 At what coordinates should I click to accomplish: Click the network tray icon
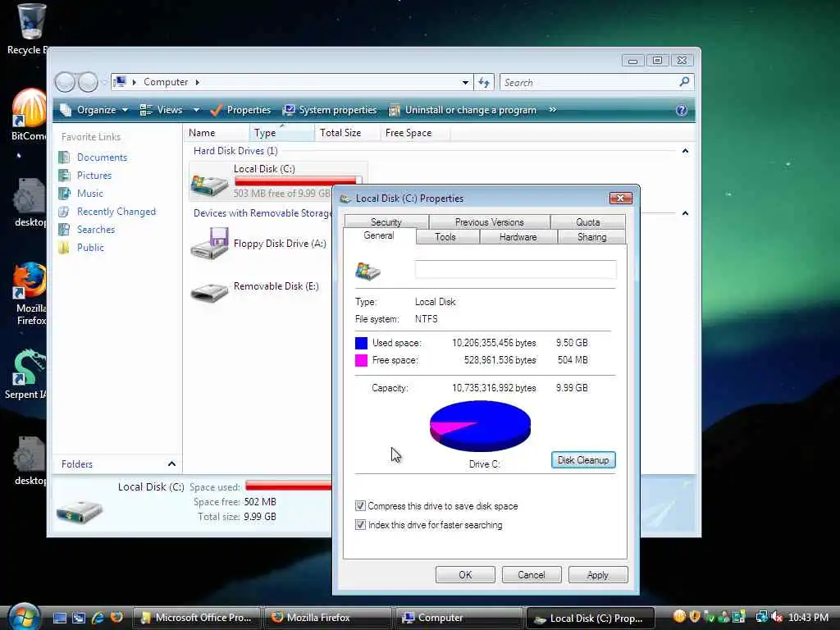(x=762, y=617)
